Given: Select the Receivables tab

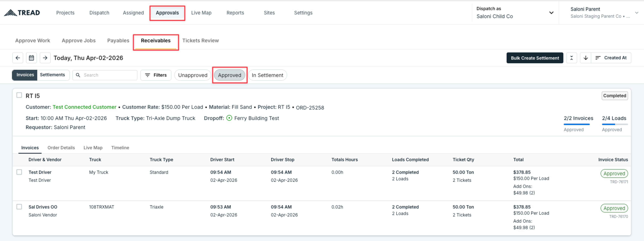Looking at the screenshot, I should (x=156, y=40).
